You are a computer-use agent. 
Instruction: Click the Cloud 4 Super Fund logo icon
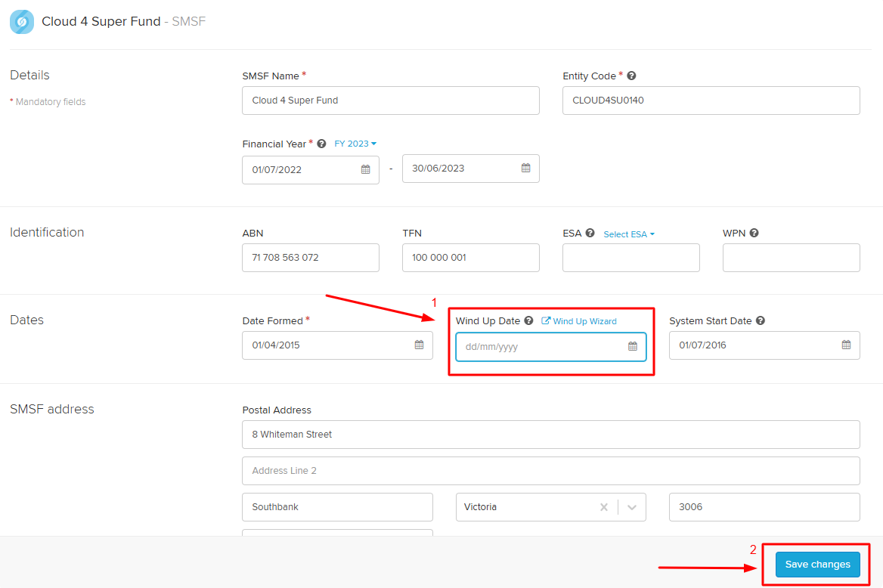click(21, 22)
